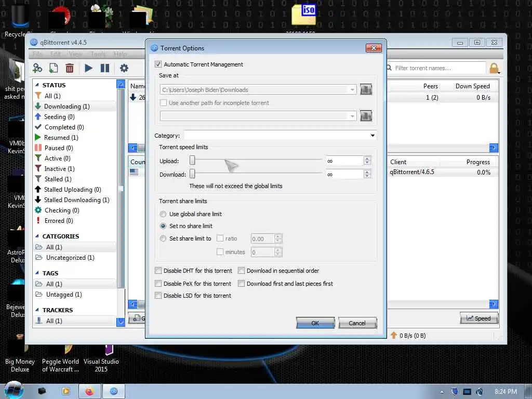Screen dimensions: 532x399
Task: Click the Download speed limit slider handle
Action: [192, 174]
